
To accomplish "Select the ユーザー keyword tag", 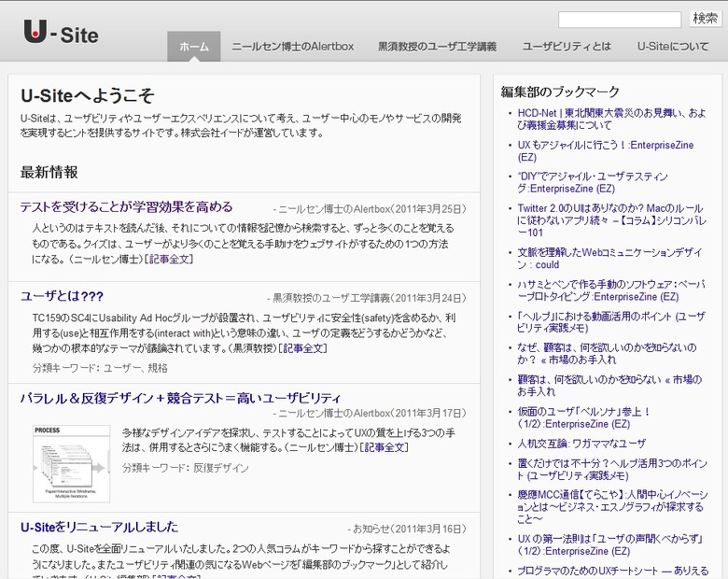I will click(x=121, y=368).
